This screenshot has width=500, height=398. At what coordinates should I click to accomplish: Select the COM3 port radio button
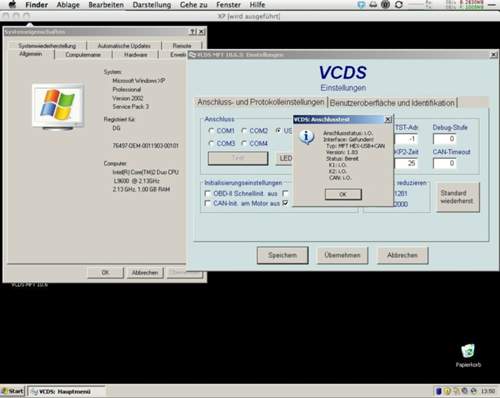[x=211, y=143]
